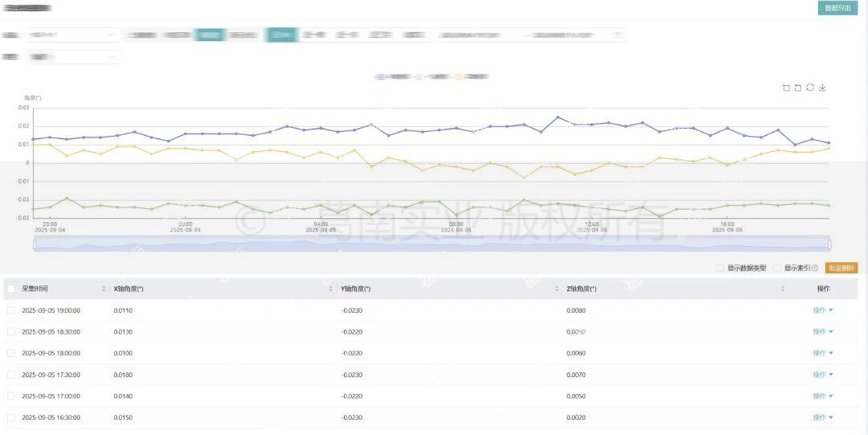This screenshot has width=868, height=435.
Task: Check the 2025-09-05 19:00:00 row checkbox
Action: (x=11, y=310)
